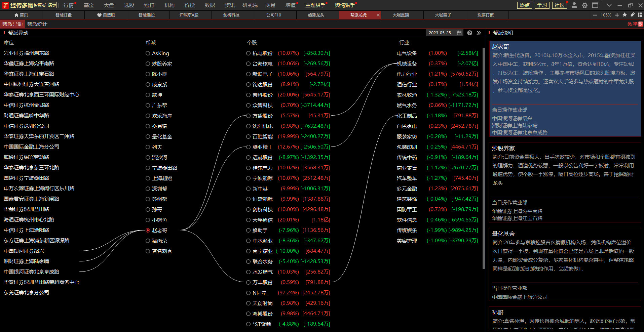Screen dimensions: 644x332
Task: Select the 腾亚精工 stock radio button
Action: point(248,147)
